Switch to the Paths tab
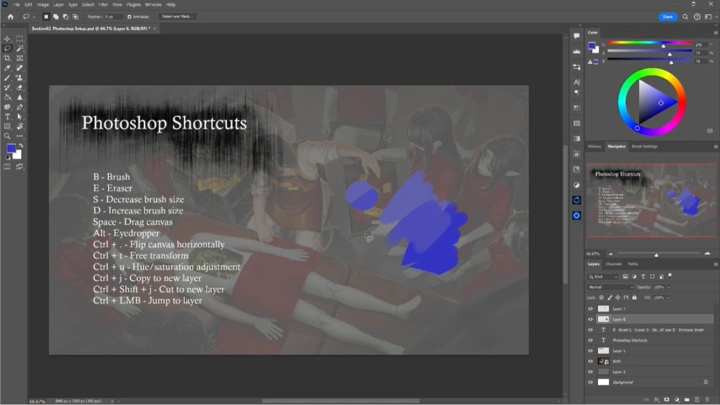The height and width of the screenshot is (405, 720). click(x=633, y=264)
